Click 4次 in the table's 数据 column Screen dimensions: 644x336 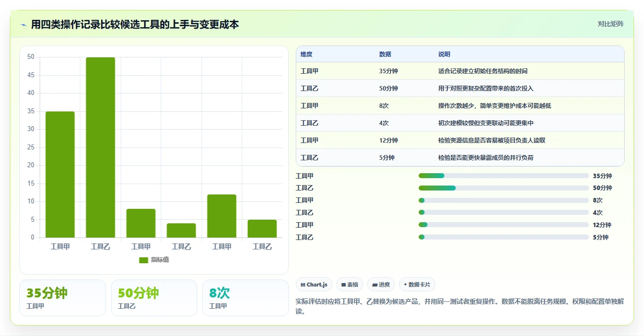click(384, 123)
